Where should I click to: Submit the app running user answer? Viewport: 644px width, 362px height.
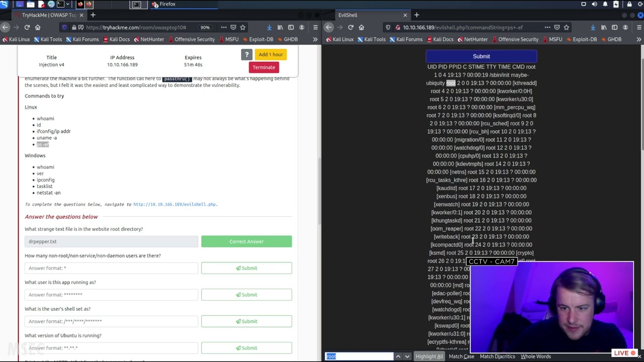247,295
